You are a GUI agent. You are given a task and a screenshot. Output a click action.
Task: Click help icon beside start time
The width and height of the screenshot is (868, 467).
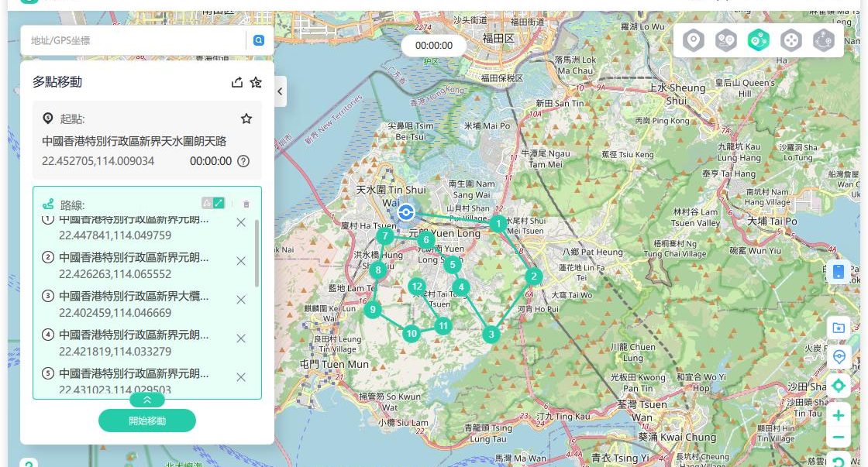point(243,161)
